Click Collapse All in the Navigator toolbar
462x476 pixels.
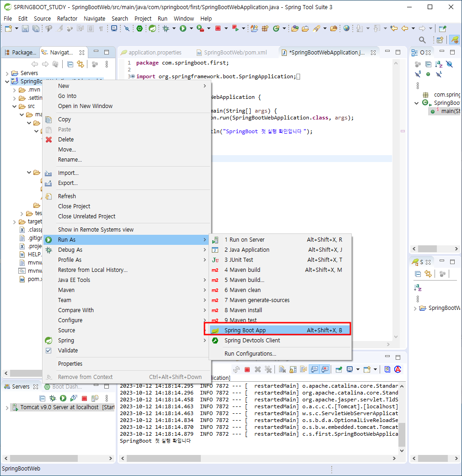pyautogui.click(x=70, y=65)
